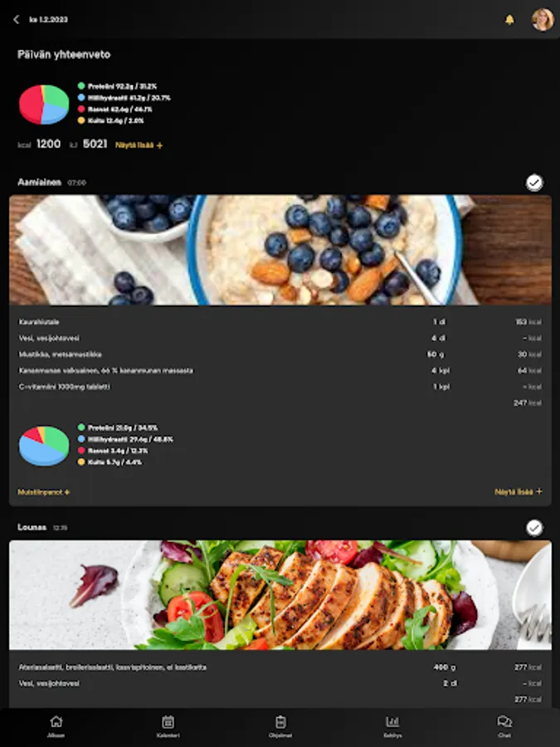Expand Näytä lisää in daily summary
The width and height of the screenshot is (560, 747).
(139, 145)
